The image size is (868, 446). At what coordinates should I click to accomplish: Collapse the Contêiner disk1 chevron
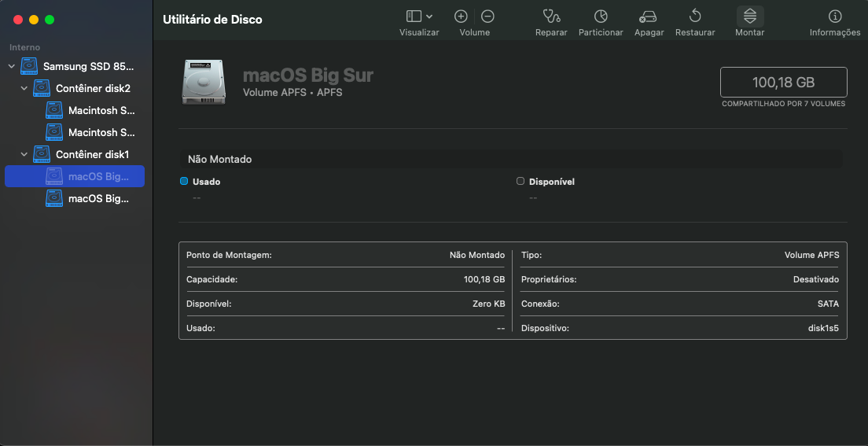tap(24, 155)
